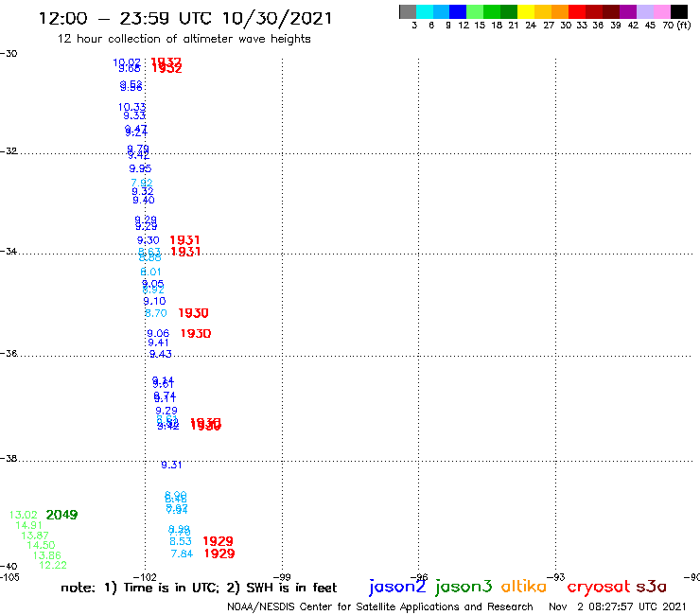Select the green wave height '12.22'

pyautogui.click(x=53, y=566)
